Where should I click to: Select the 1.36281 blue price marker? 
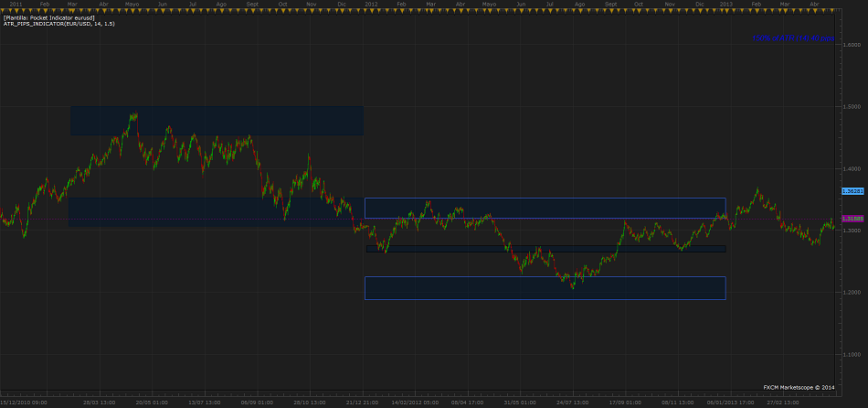click(x=852, y=192)
